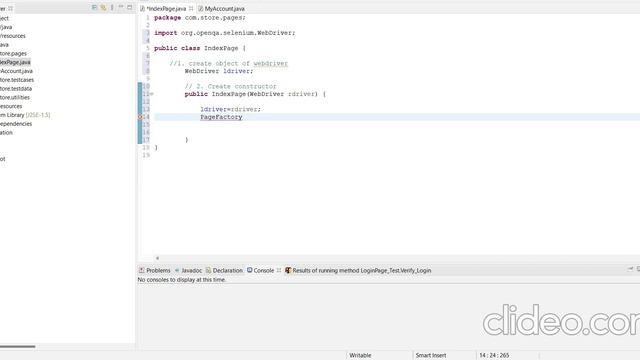Select System Library [J2SE-1.5] node

click(25, 115)
